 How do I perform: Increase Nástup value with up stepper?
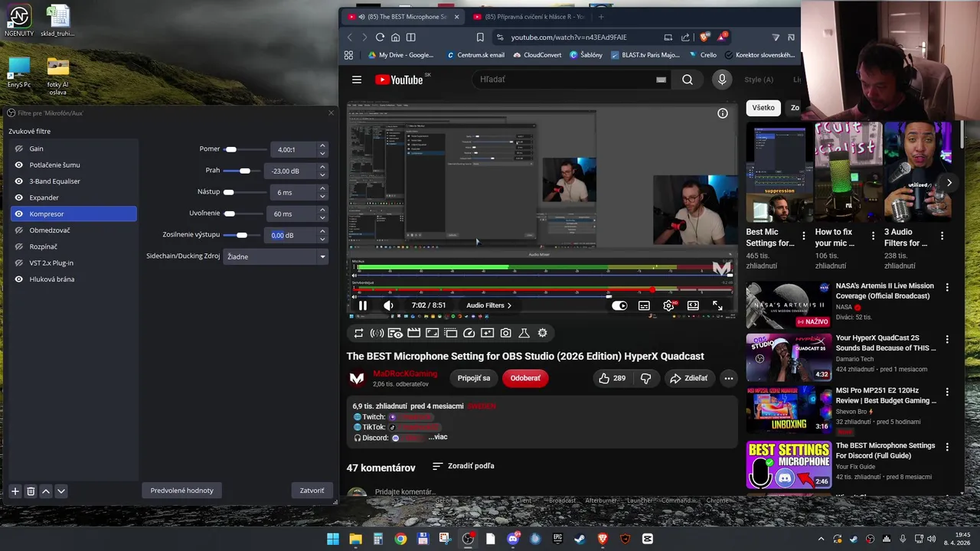coord(322,188)
